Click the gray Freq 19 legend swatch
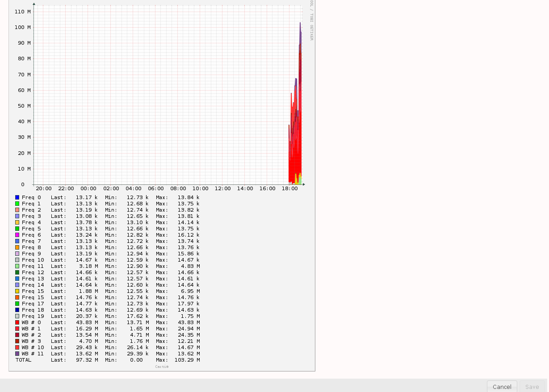This screenshot has width=549, height=392. [17, 316]
